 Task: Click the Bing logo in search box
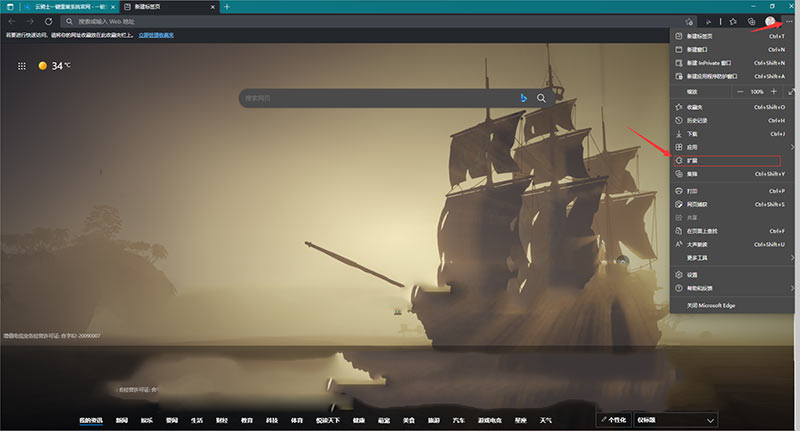point(523,98)
